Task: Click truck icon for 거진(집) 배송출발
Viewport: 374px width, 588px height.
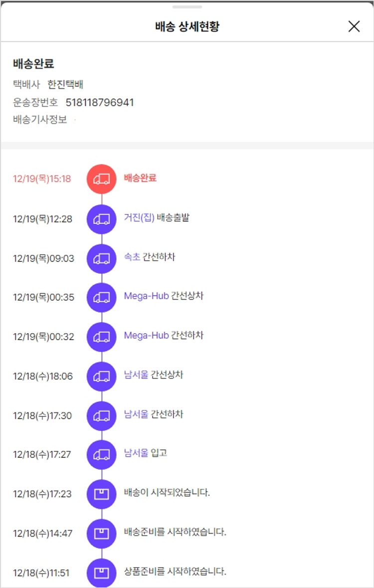Action: [102, 219]
